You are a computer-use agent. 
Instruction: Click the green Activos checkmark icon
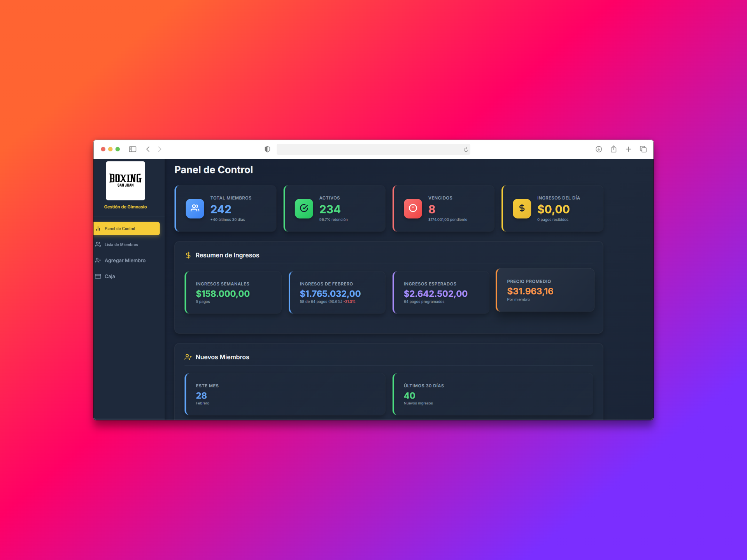(x=304, y=208)
